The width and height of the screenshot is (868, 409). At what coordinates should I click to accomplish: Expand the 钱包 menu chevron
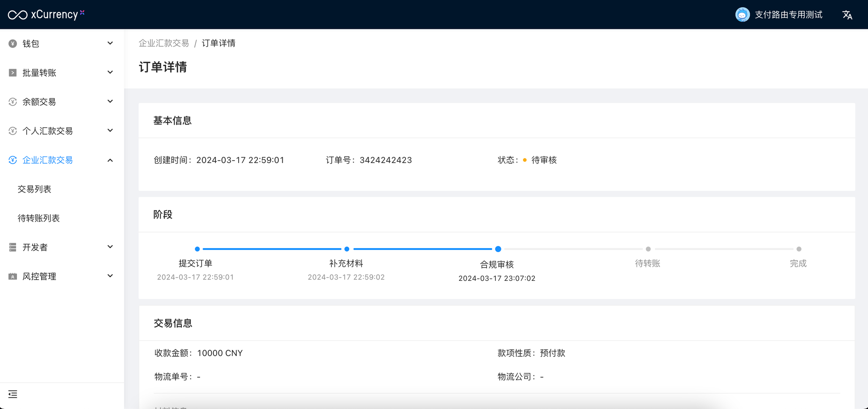[110, 43]
